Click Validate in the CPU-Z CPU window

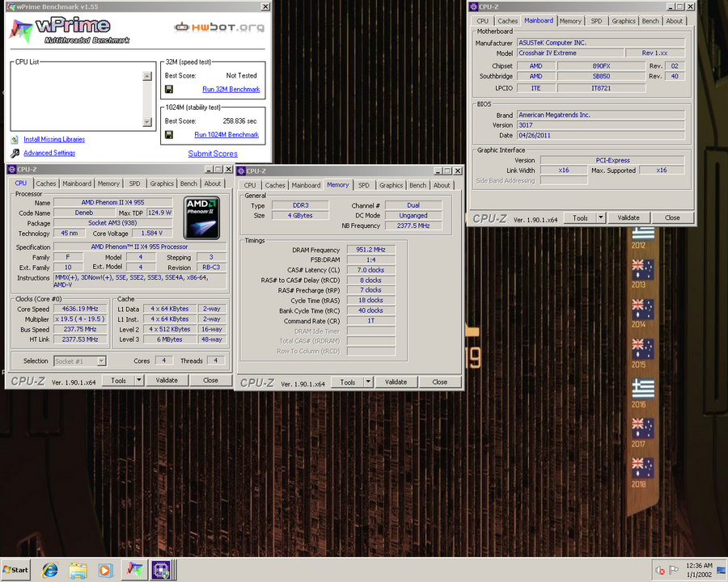167,380
